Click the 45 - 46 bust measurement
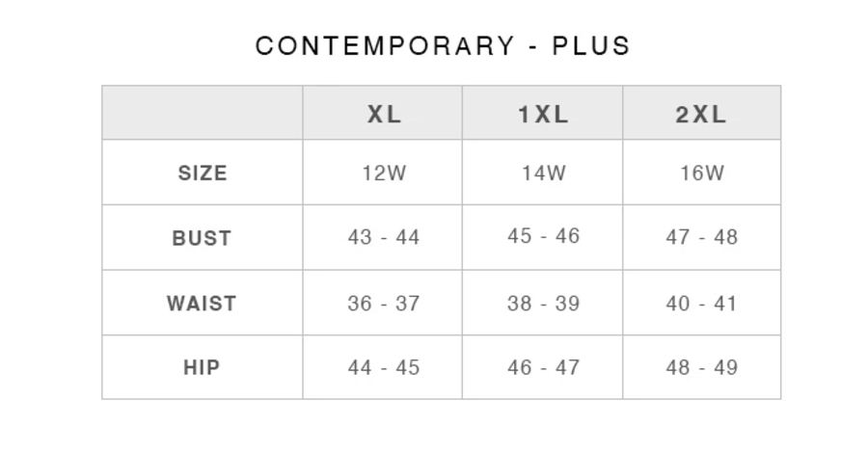Screen dimensions: 868x453 pyautogui.click(x=543, y=236)
